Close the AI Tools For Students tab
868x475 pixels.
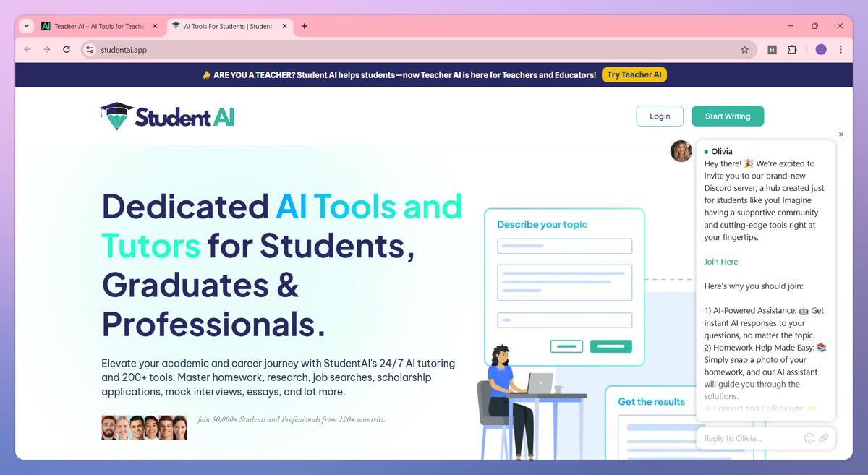point(284,26)
